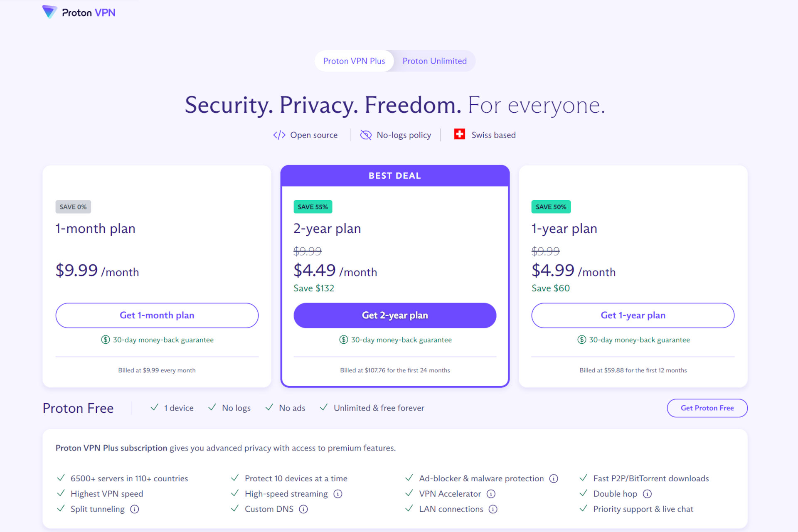798x532 pixels.
Task: Click Get 1-month plan link
Action: [x=157, y=315]
